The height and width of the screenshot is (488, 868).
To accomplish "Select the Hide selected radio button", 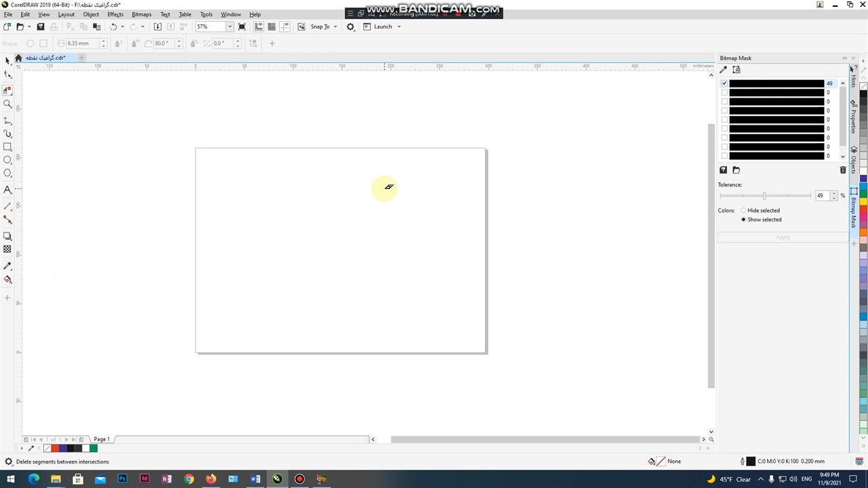I will coord(743,211).
